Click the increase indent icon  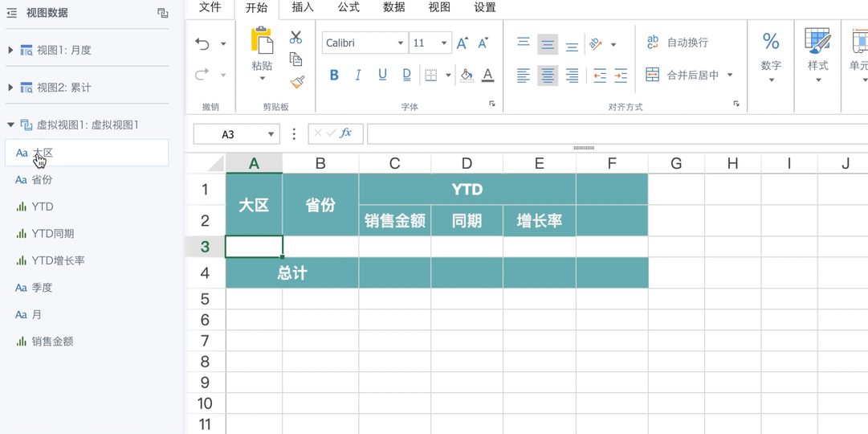pos(621,76)
